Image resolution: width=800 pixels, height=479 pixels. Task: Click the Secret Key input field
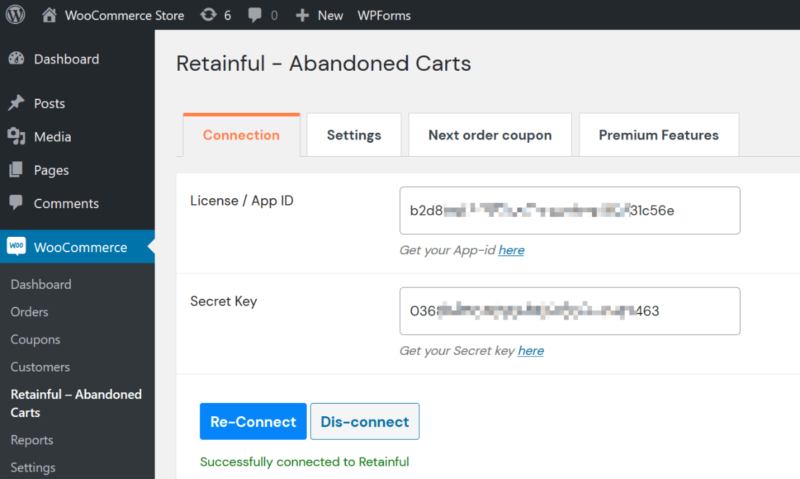point(570,311)
